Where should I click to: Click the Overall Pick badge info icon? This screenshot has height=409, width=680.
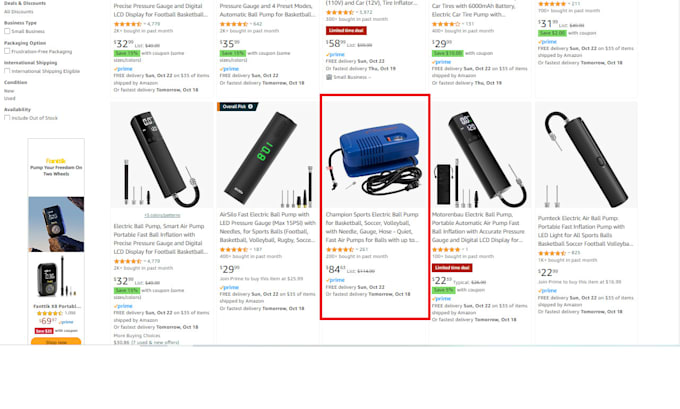(x=250, y=107)
